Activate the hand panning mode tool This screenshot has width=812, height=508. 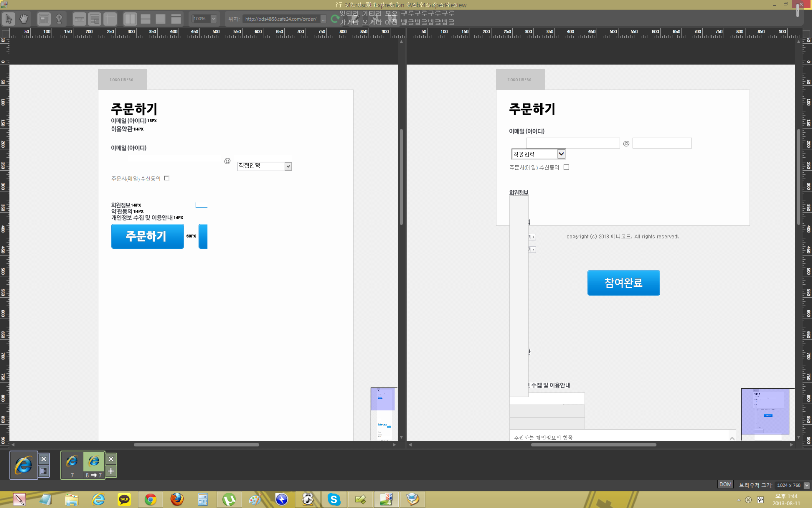(24, 19)
